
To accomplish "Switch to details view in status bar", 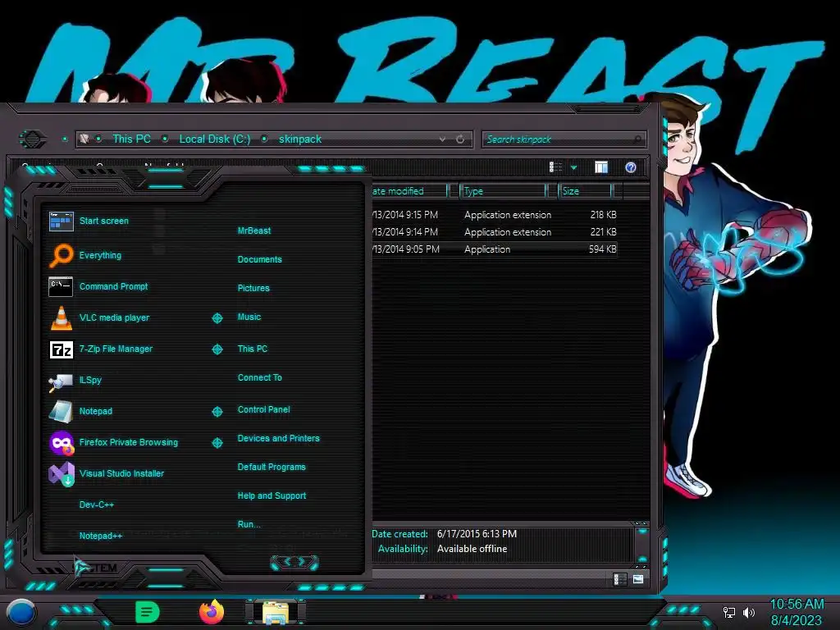I will [619, 579].
